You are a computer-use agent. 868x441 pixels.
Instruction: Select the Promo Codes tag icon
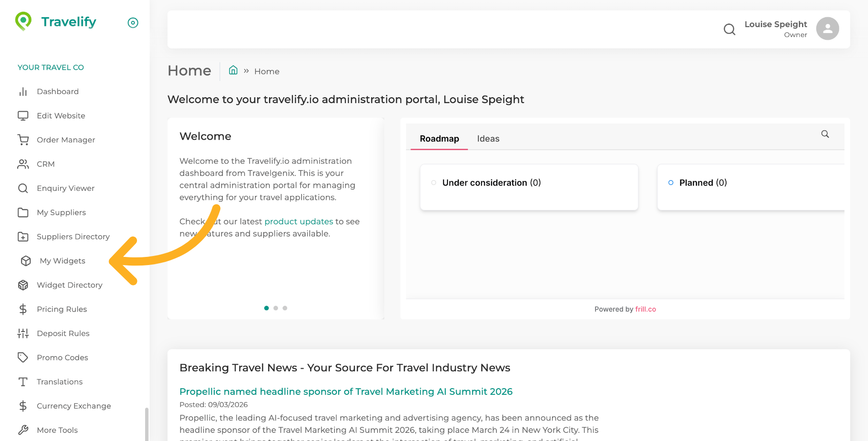23,357
